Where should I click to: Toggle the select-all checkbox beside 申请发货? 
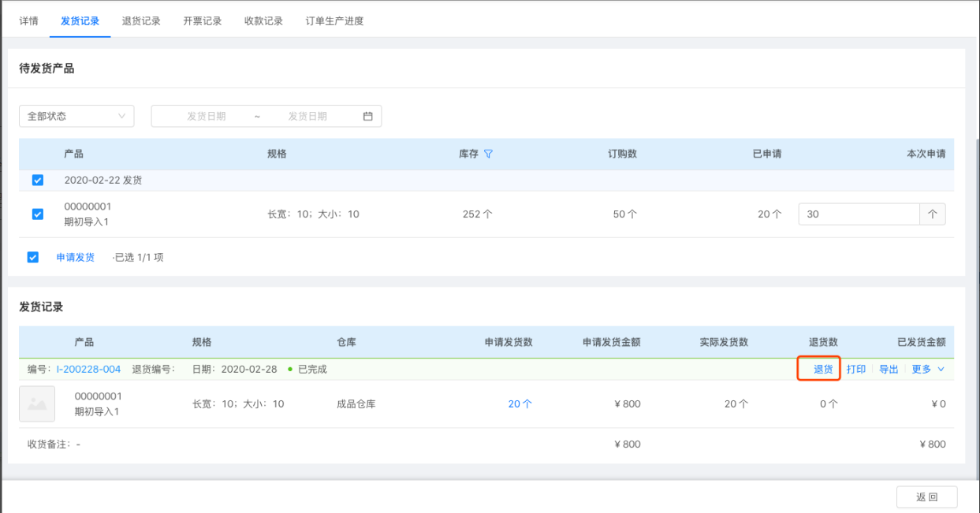33,257
